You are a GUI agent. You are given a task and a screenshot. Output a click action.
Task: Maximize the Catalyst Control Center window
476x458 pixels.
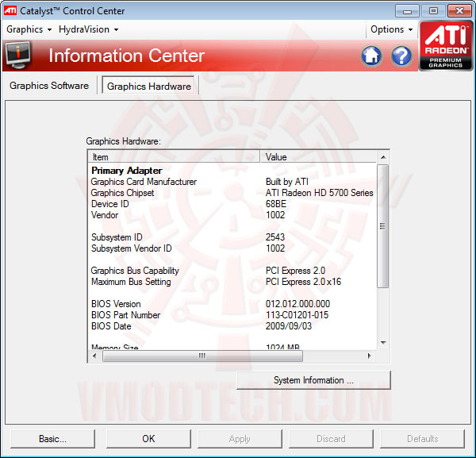[433, 11]
